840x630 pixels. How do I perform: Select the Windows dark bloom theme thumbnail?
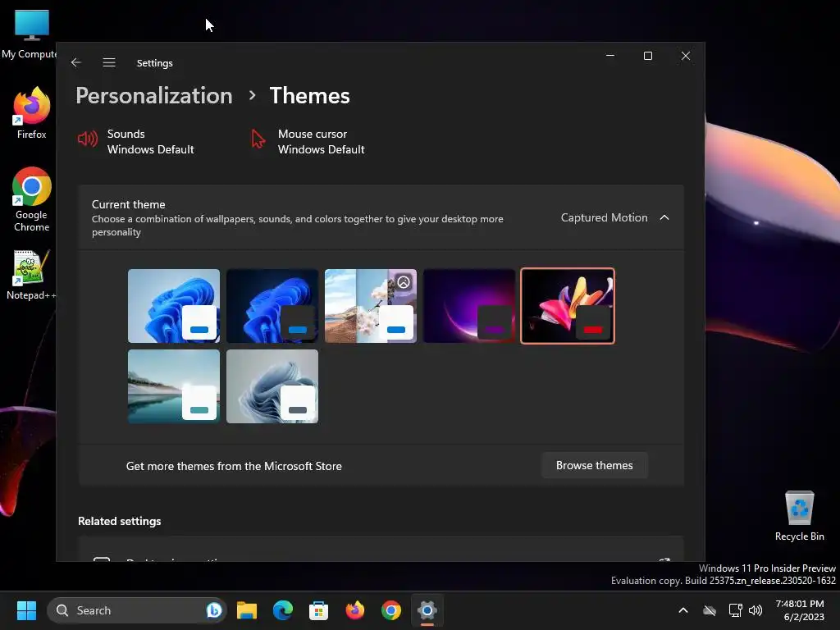click(272, 306)
